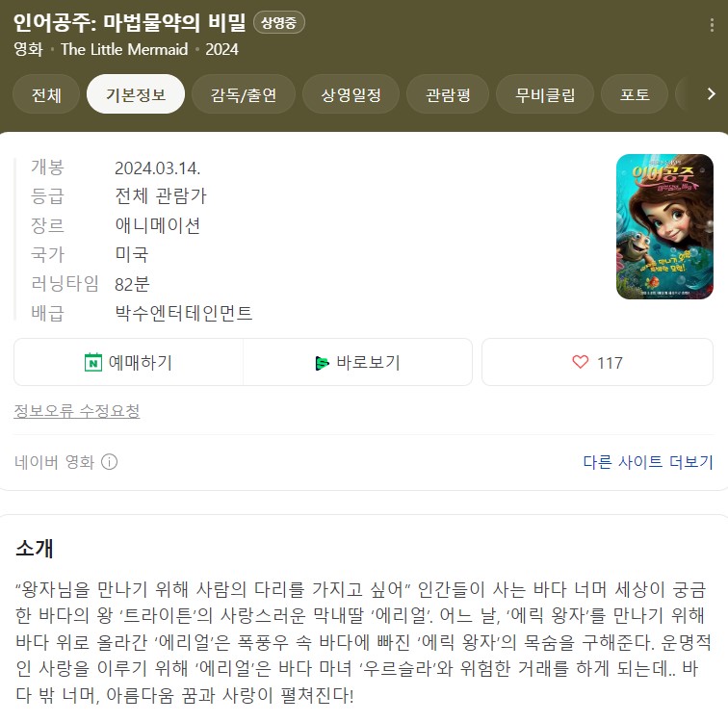The image size is (728, 722).
Task: Open the 관람평 reviews tab
Action: click(x=448, y=94)
